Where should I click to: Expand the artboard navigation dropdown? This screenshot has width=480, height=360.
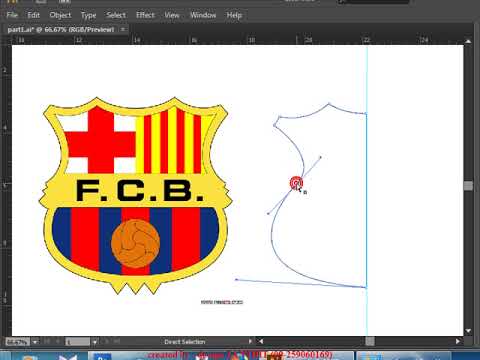tap(95, 342)
